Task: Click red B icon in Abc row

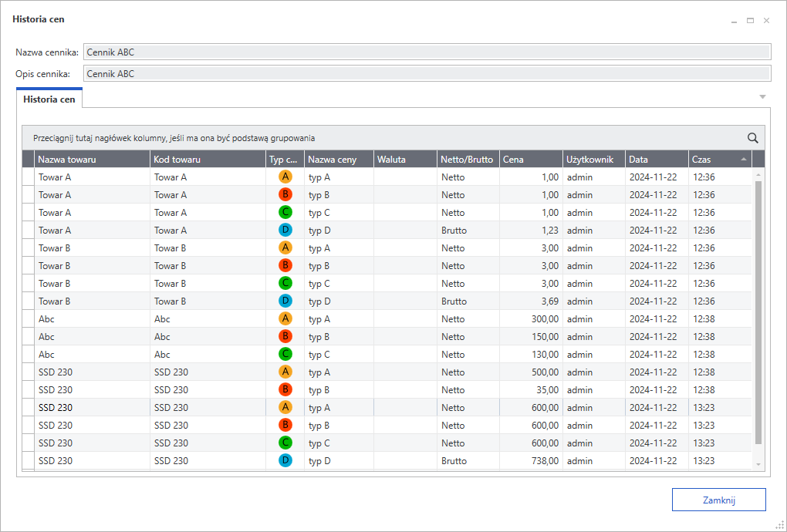Action: (285, 336)
